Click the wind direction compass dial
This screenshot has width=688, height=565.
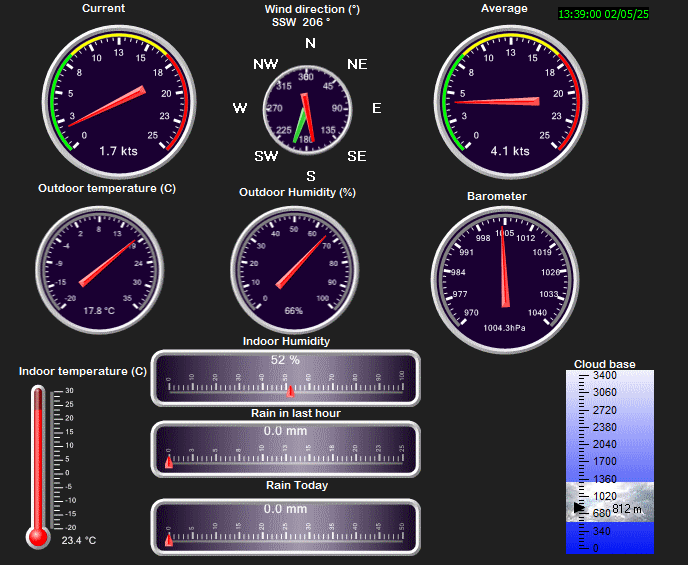tap(307, 110)
